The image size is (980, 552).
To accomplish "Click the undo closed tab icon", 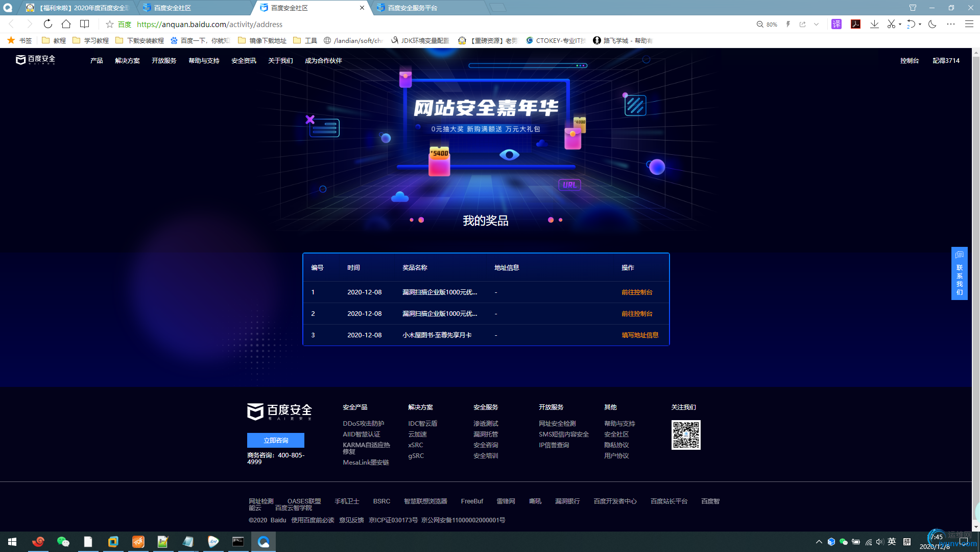I will click(x=911, y=24).
